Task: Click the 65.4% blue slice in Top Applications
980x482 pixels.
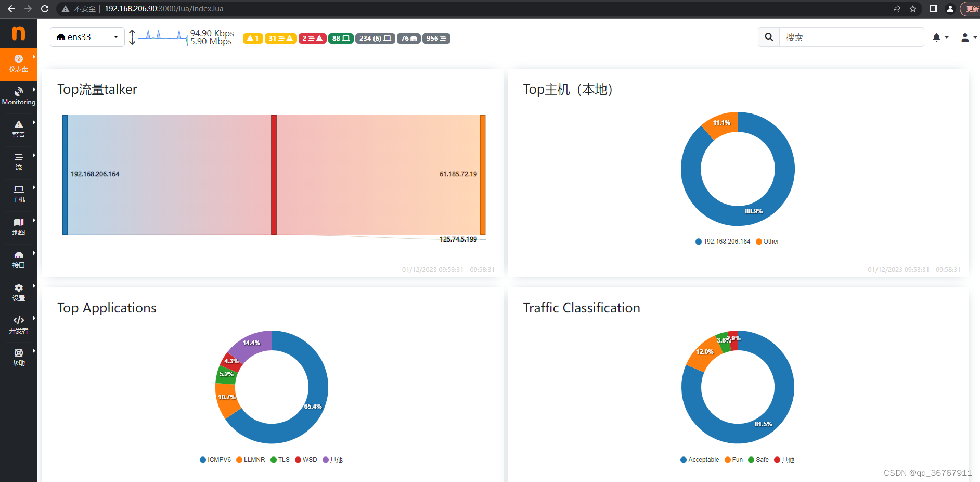Action: point(313,406)
